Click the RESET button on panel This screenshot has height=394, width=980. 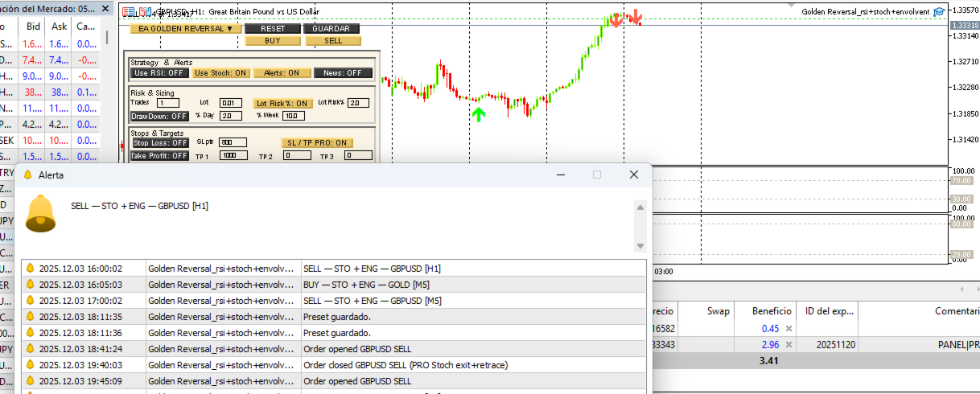[x=274, y=28]
